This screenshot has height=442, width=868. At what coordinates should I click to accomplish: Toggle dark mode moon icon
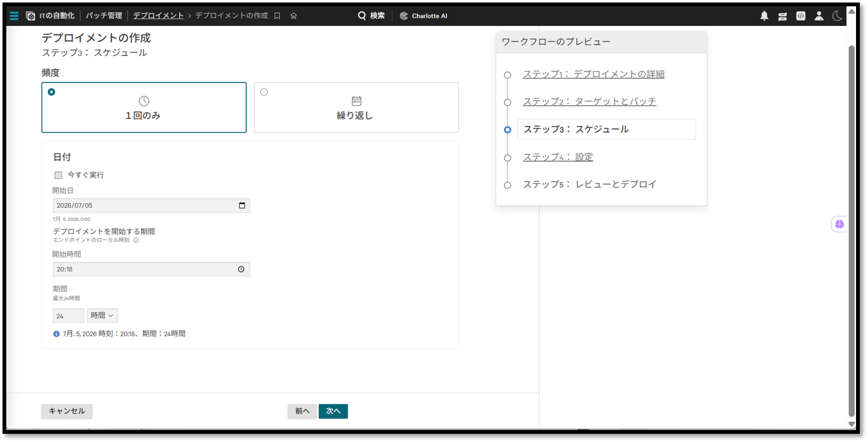[x=837, y=16]
